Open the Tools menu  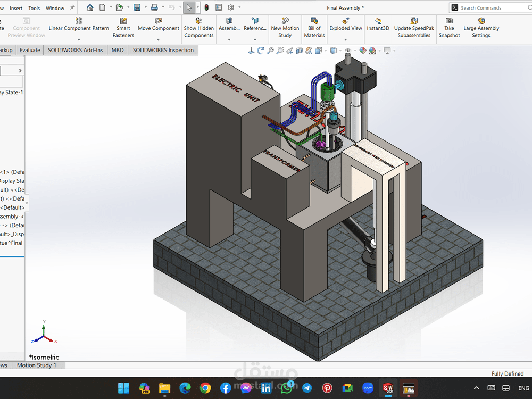(x=34, y=7)
